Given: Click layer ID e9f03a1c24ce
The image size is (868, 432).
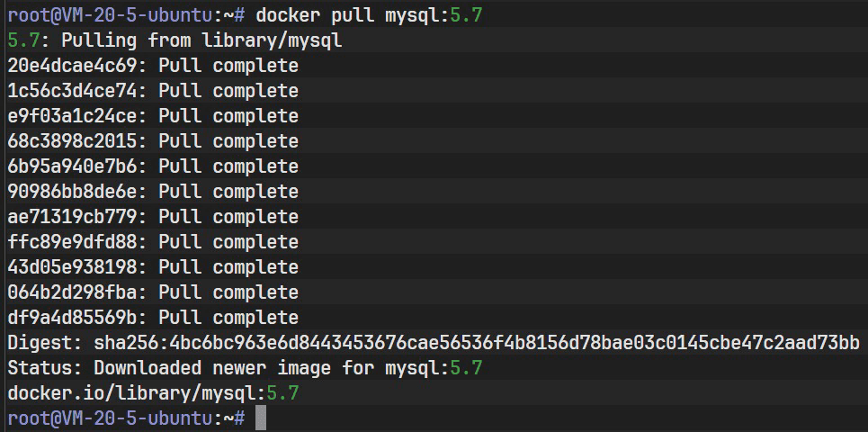Looking at the screenshot, I should pyautogui.click(x=77, y=116).
